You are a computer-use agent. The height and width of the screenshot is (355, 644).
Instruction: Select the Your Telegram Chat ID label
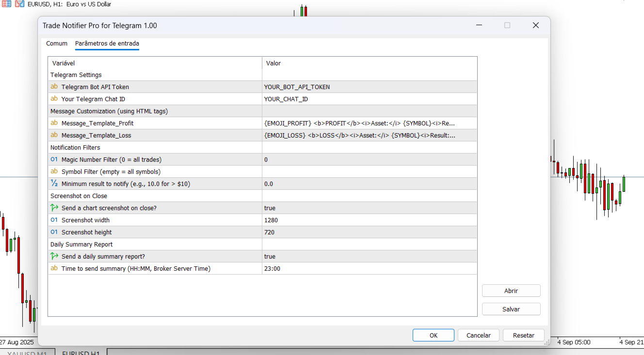point(93,99)
